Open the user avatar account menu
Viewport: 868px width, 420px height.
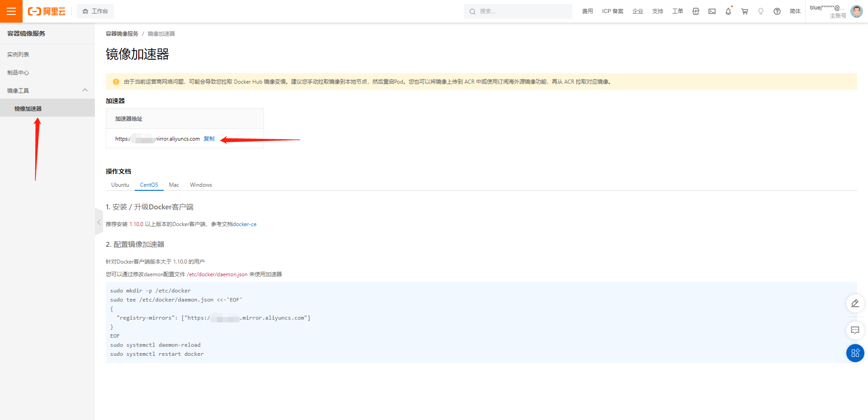point(857,11)
